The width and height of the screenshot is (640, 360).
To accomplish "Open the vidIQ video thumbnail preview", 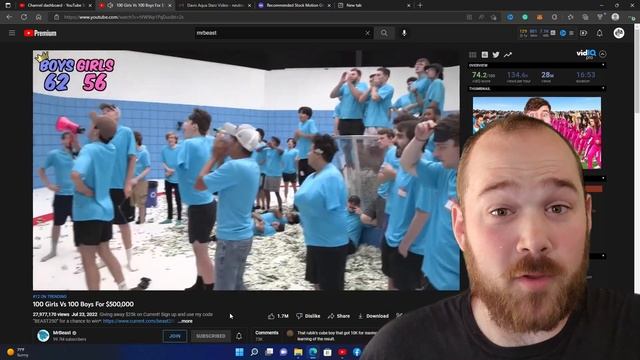I will click(x=537, y=133).
